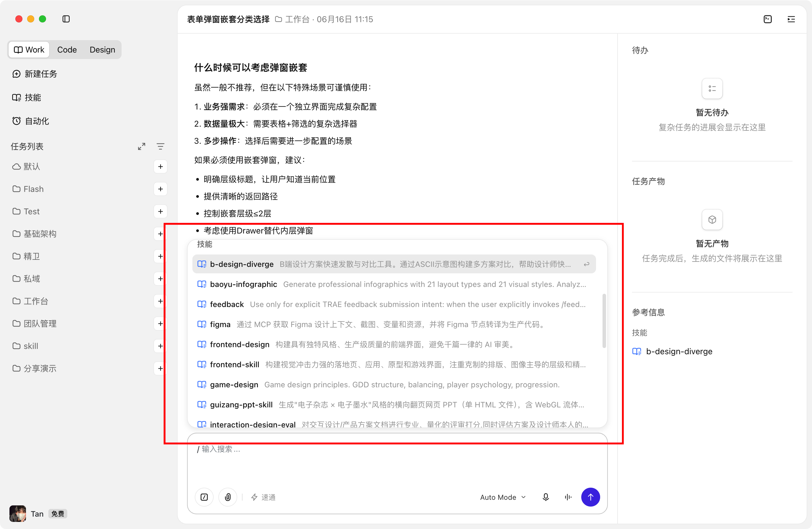This screenshot has height=529, width=812.
Task: Open the 私域 folder
Action: click(26, 279)
